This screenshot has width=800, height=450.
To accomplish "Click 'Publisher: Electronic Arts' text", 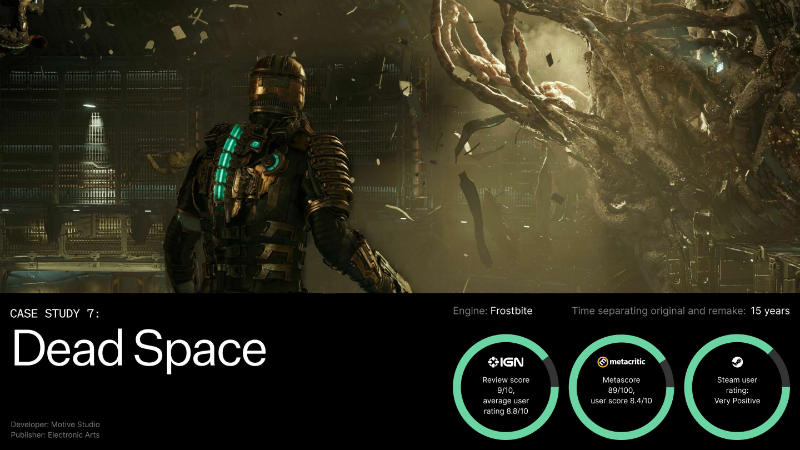I will pyautogui.click(x=55, y=435).
